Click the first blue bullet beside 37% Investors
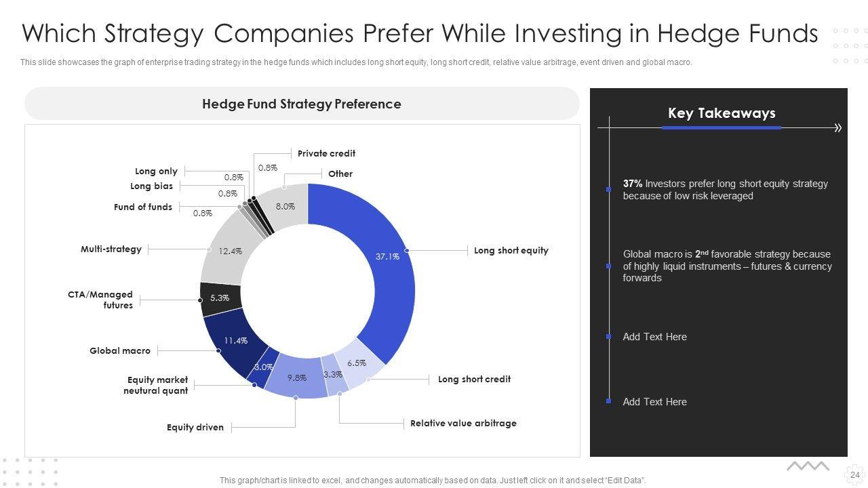The image size is (868, 488). click(x=608, y=190)
